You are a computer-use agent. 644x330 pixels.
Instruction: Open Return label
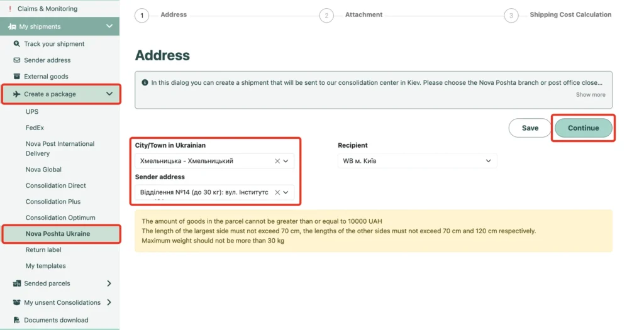point(43,250)
